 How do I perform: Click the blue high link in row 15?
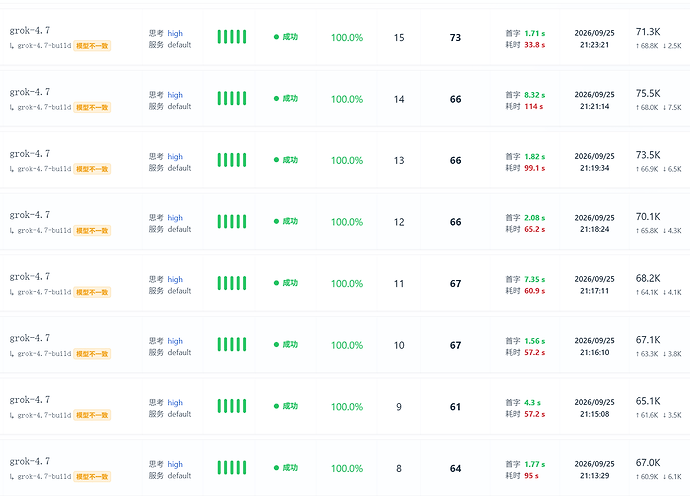(175, 33)
